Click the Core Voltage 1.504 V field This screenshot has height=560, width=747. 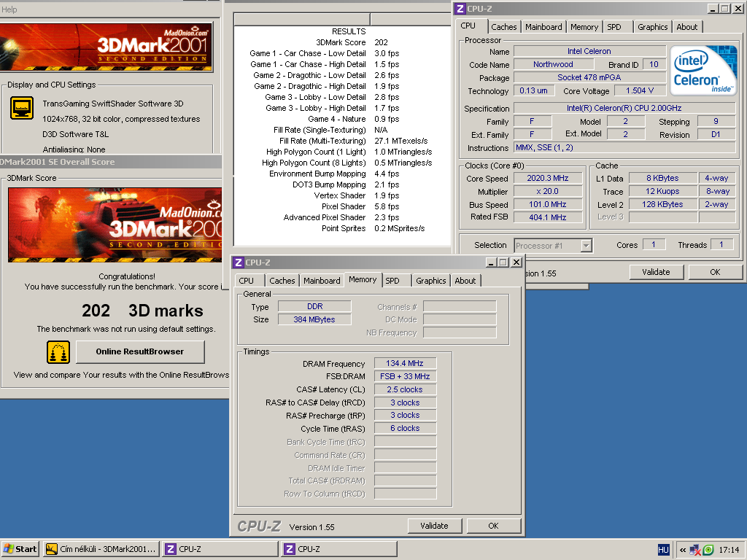click(640, 90)
